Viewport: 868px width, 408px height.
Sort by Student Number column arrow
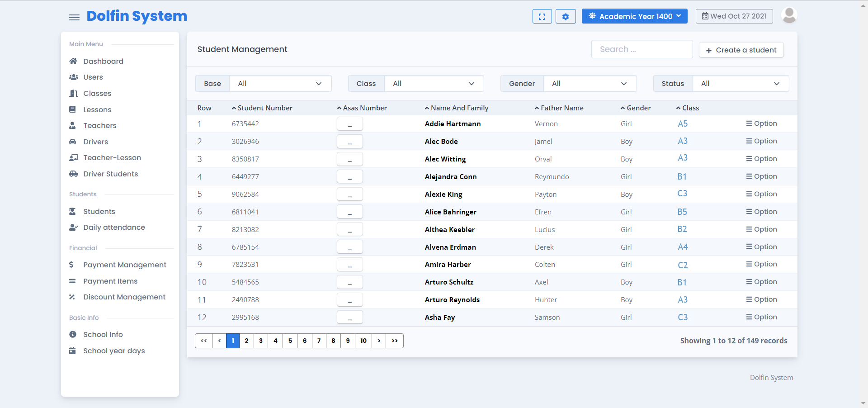[234, 108]
